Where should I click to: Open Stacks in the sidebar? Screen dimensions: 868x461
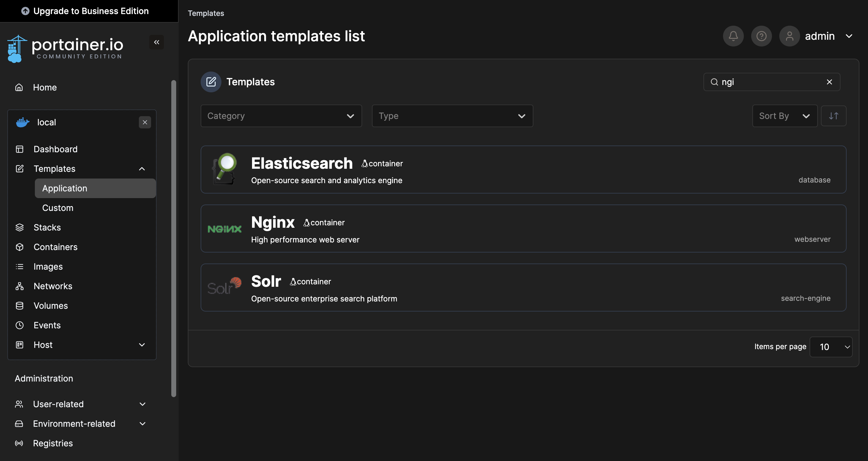[x=47, y=227]
